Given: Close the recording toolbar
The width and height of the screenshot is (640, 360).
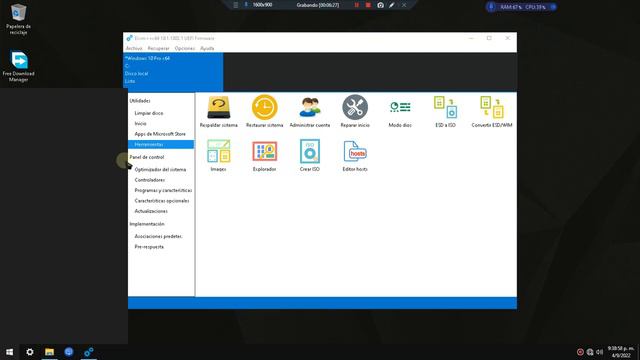Looking at the screenshot, I should click(x=404, y=5).
